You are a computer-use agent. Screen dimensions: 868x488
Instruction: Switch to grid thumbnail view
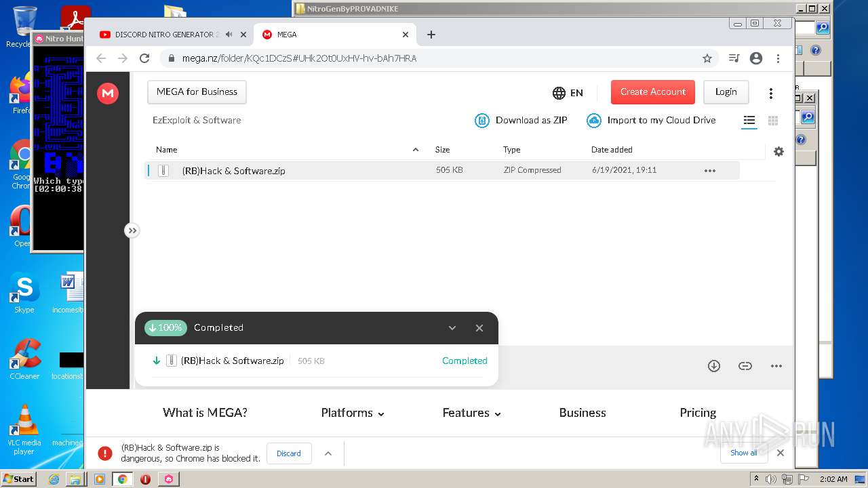coord(772,121)
